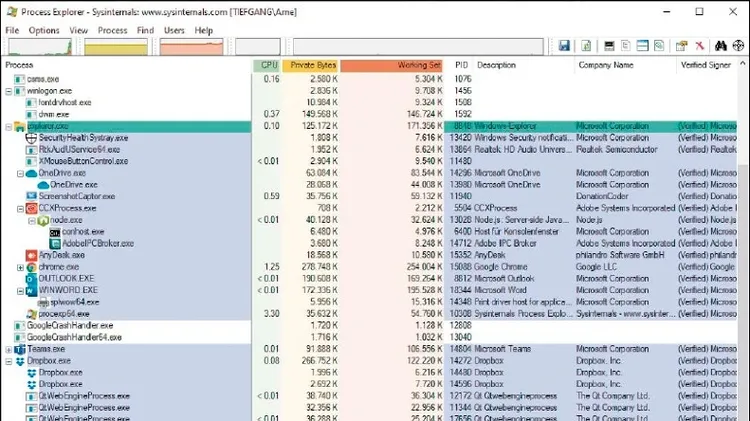The width and height of the screenshot is (750, 421).
Task: Click the green node.exe hexagon icon
Action: click(43, 220)
